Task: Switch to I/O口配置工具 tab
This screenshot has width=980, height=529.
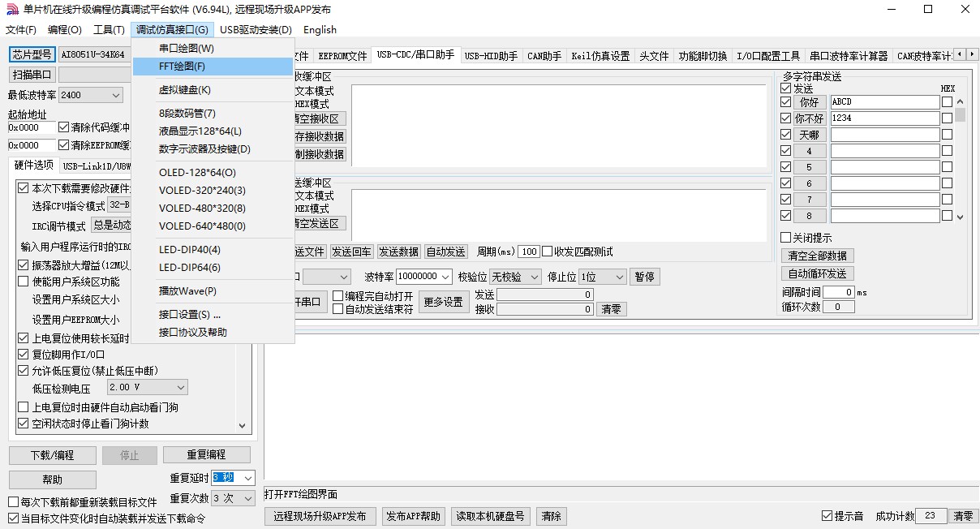Action: [x=768, y=56]
